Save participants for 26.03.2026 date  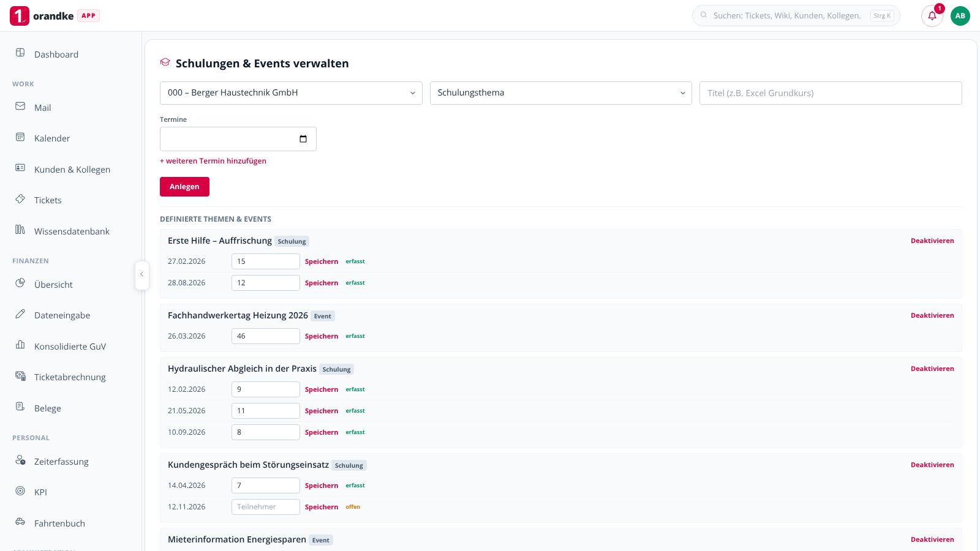tap(322, 336)
